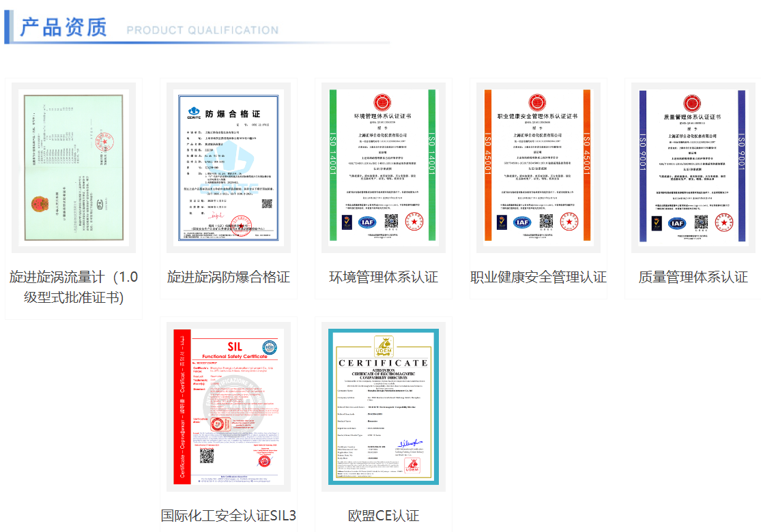View the UDEM CE certificate thumbnail
761x532 pixels.
tap(383, 407)
